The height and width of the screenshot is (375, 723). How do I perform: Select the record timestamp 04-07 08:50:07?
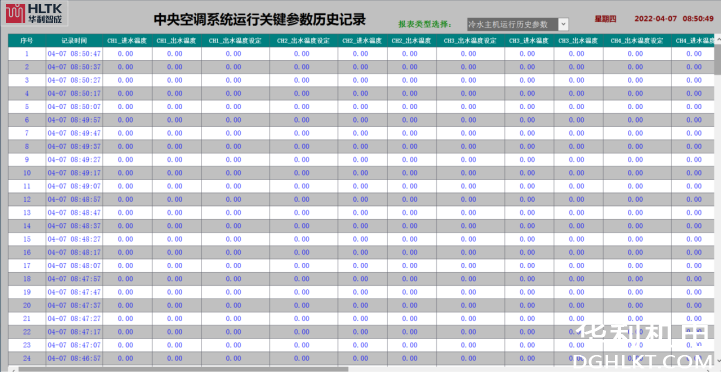tap(74, 107)
